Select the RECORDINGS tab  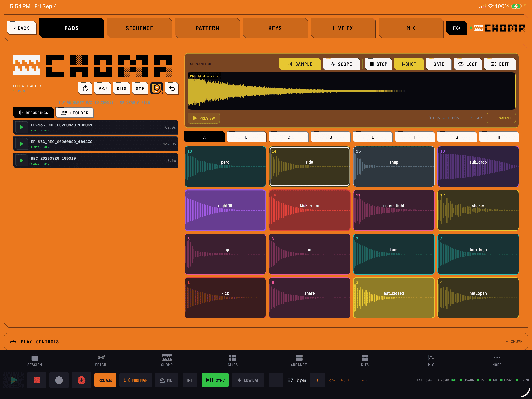pos(33,113)
